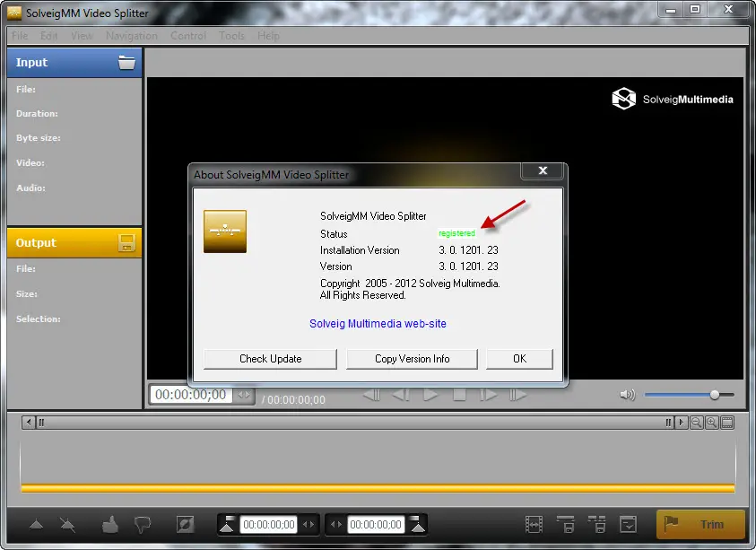This screenshot has width=756, height=550.
Task: Open the View menu
Action: tap(82, 36)
